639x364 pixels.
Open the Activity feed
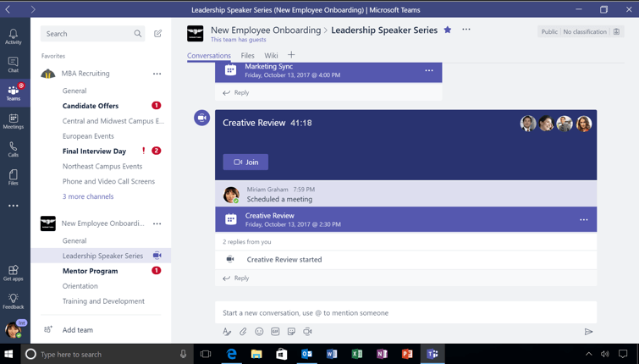point(13,36)
